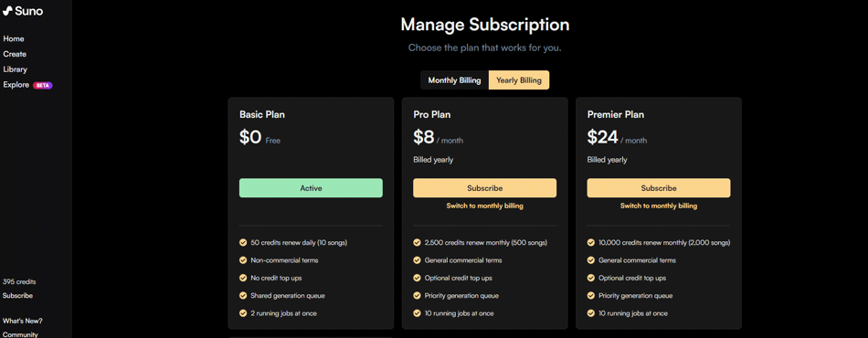The image size is (868, 338).
Task: Go to Create in the sidebar
Action: point(15,54)
